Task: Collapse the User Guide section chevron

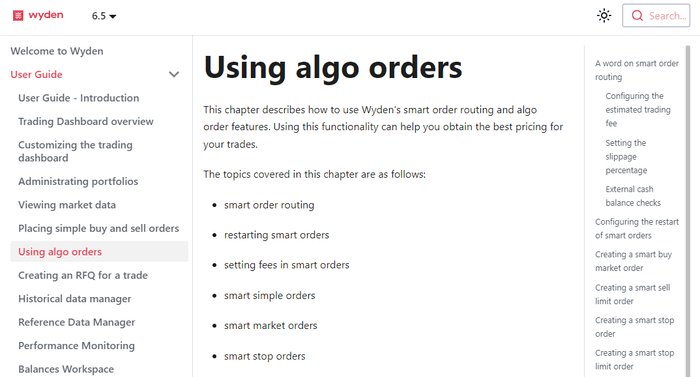Action: pyautogui.click(x=174, y=74)
